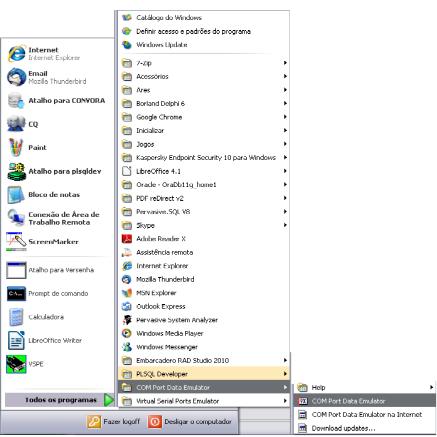Expand Help submenu arrow
This screenshot has width=437, height=437.
coord(431,387)
